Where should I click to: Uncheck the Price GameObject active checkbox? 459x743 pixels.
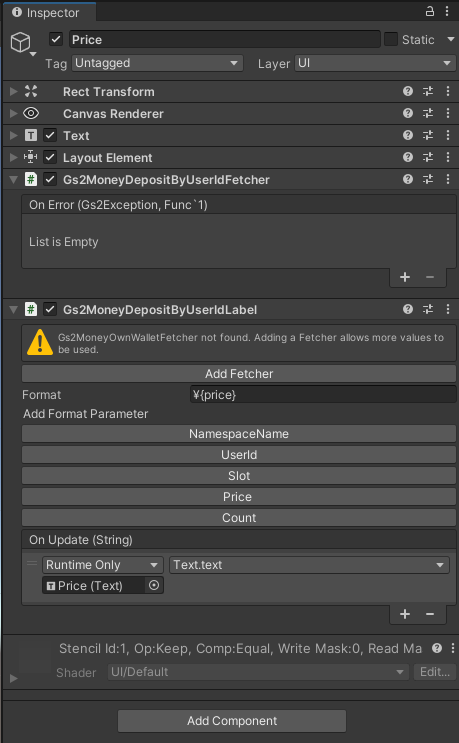click(x=56, y=39)
